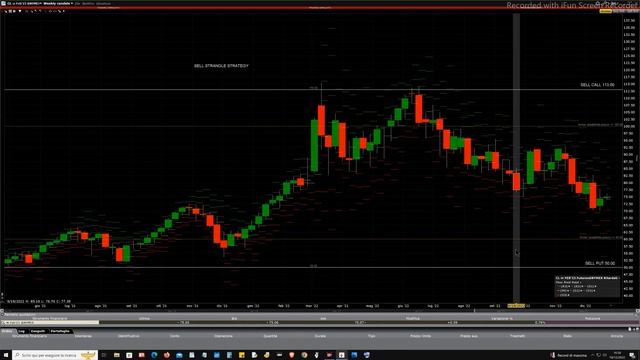The image size is (640, 360).
Task: Open Task View from the taskbar
Action: click(x=104, y=355)
